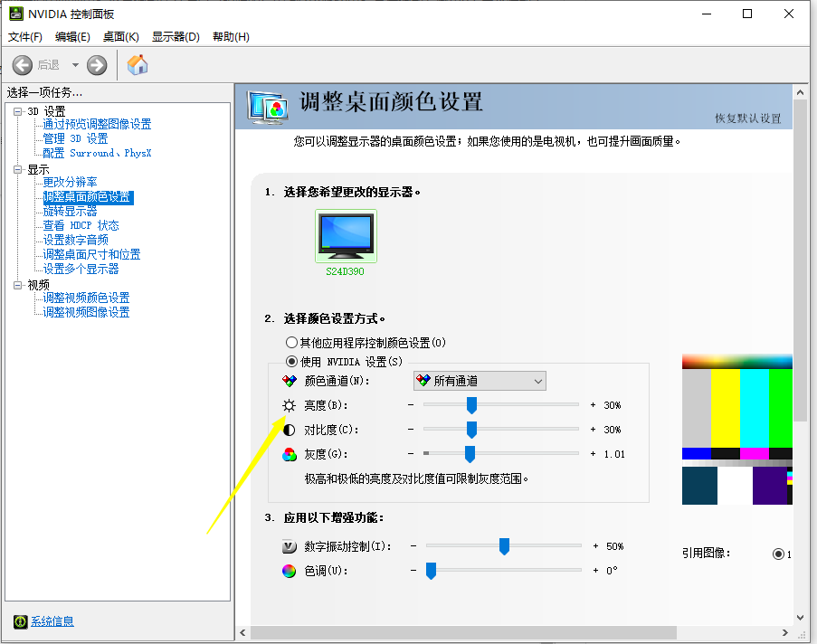Open the 桌面(K) menu
This screenshot has width=817, height=644.
pyautogui.click(x=121, y=37)
